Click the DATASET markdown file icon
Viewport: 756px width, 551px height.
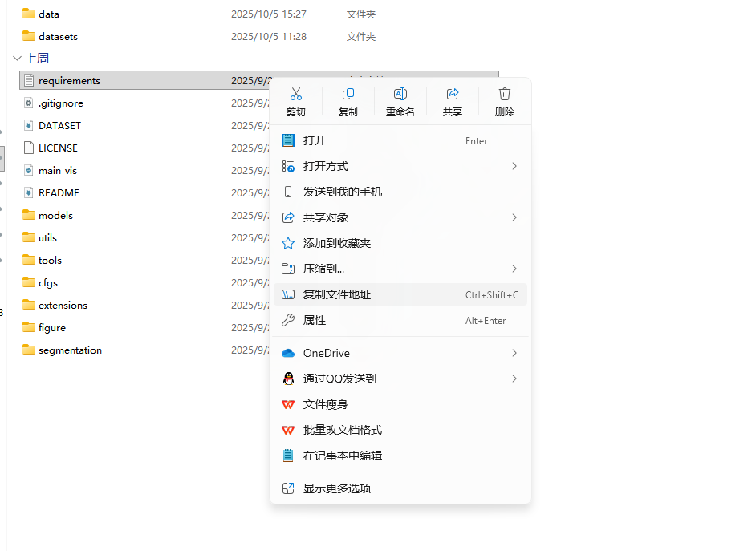tap(29, 125)
